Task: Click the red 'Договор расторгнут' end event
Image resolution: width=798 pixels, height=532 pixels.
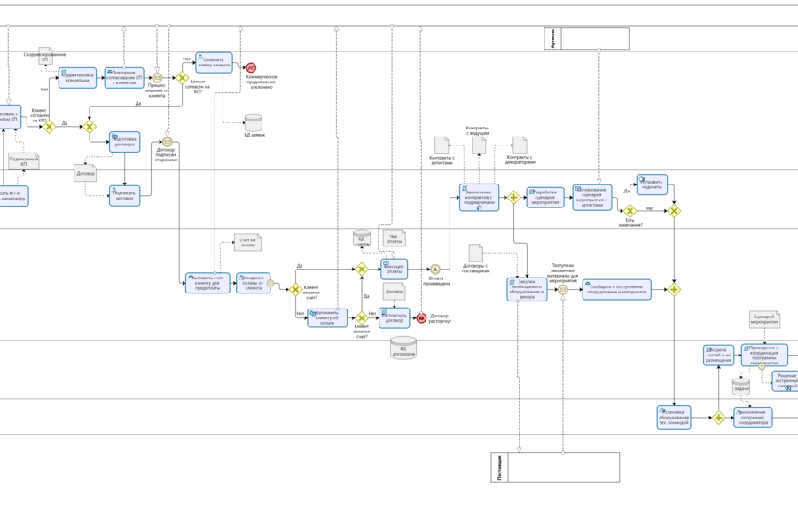Action: (421, 317)
